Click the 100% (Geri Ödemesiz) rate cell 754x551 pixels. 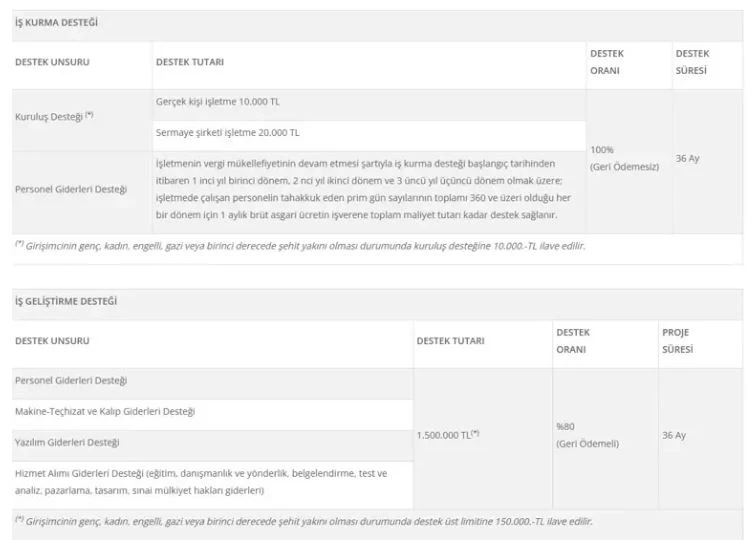(x=624, y=158)
